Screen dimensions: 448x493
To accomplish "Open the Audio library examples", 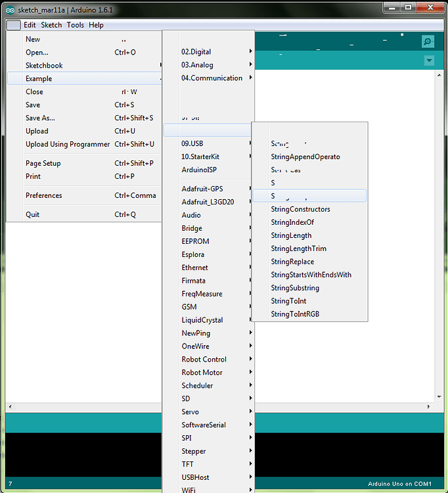I will coord(209,215).
